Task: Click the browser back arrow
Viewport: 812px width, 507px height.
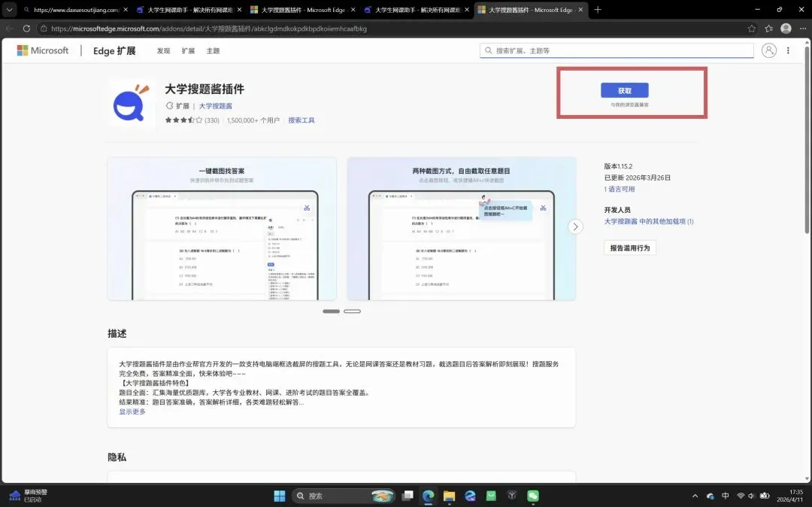Action: click(x=9, y=29)
